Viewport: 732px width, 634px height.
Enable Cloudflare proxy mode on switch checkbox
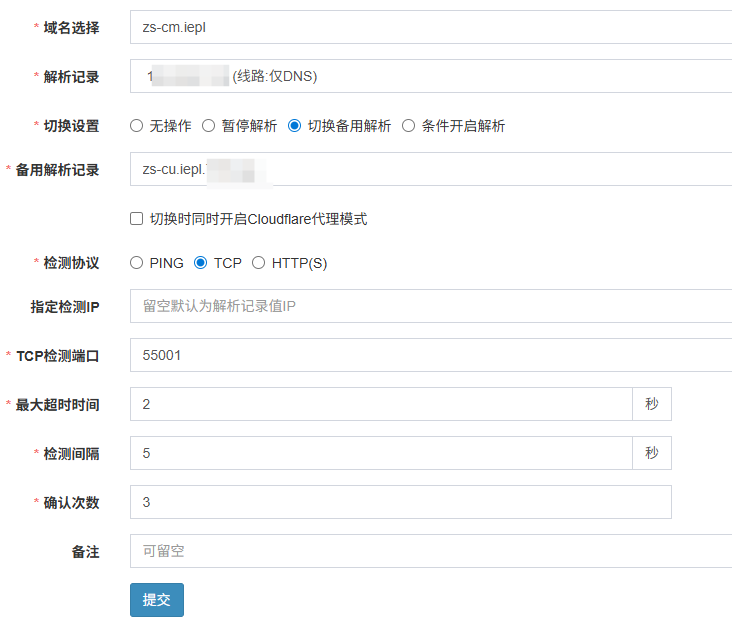tap(137, 219)
